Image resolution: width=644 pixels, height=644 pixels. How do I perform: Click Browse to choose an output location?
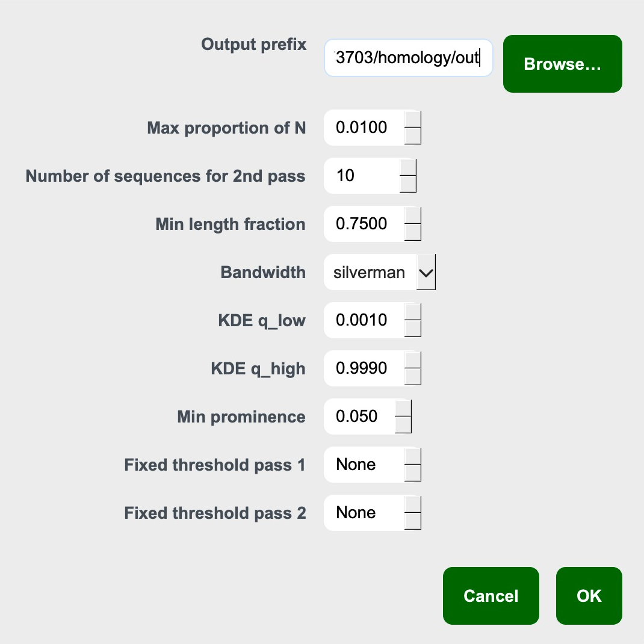562,63
